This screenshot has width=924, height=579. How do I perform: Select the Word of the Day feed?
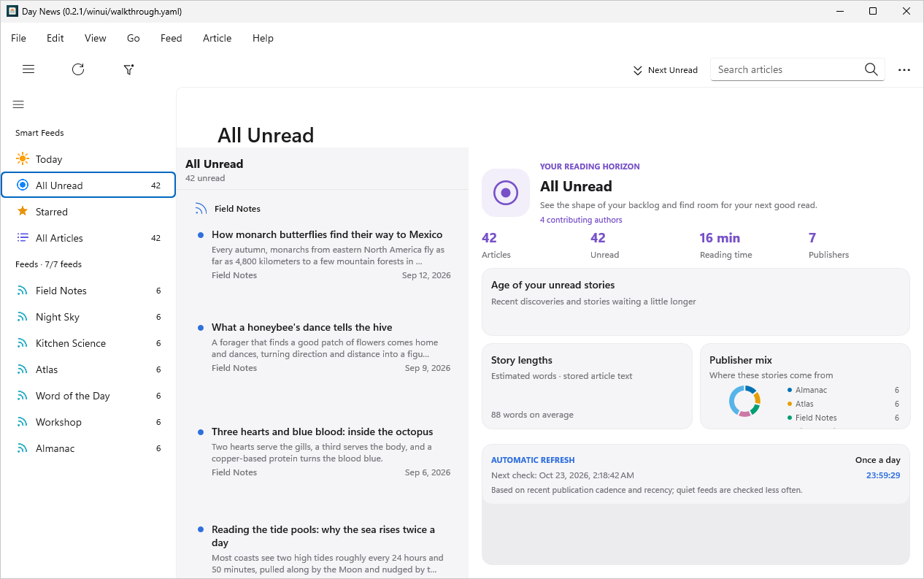pyautogui.click(x=88, y=396)
